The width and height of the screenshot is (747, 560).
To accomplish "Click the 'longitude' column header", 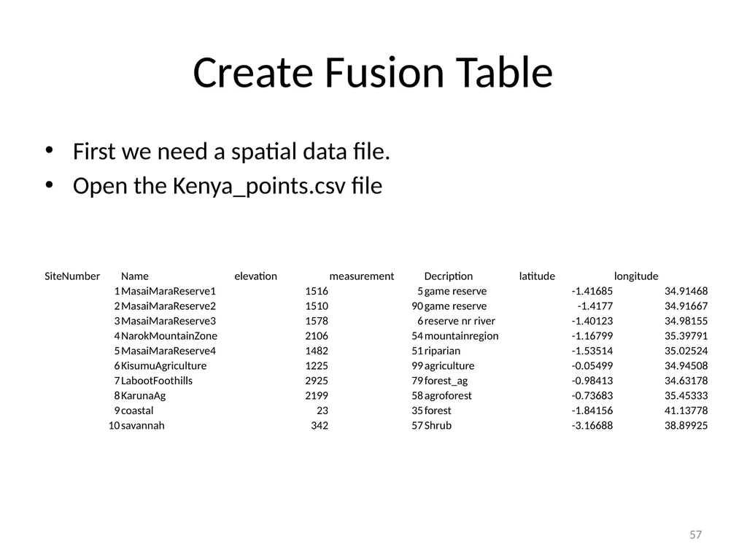I will coord(636,276).
